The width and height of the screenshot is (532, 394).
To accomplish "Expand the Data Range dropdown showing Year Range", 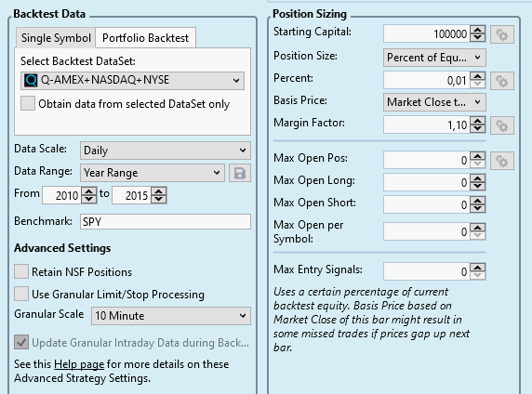I will click(x=153, y=173).
